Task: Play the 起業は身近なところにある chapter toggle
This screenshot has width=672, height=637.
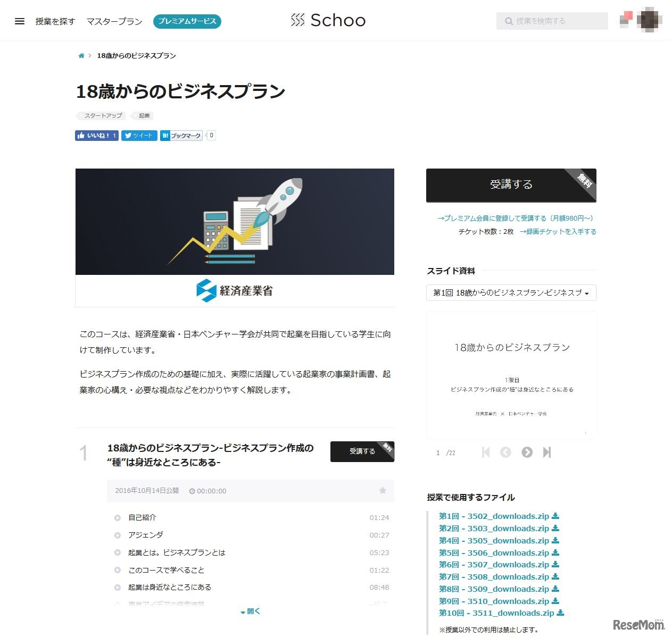Action: (x=117, y=587)
